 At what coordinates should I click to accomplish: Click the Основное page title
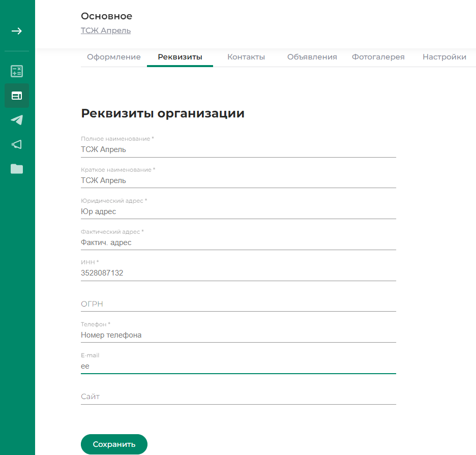(107, 16)
